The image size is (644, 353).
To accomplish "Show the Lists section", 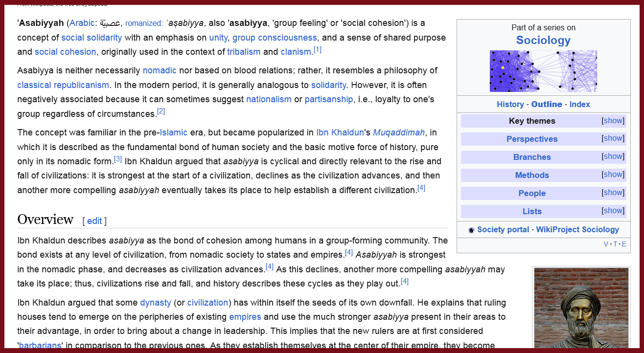I will 613,211.
